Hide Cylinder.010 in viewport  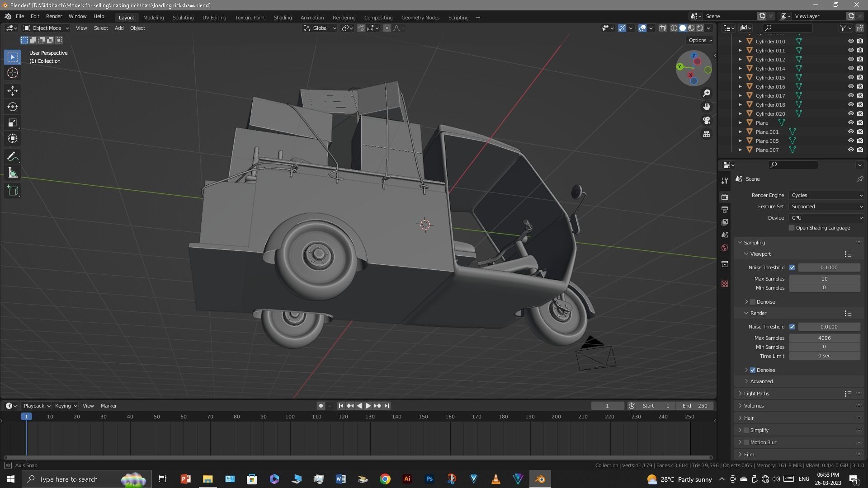[850, 41]
